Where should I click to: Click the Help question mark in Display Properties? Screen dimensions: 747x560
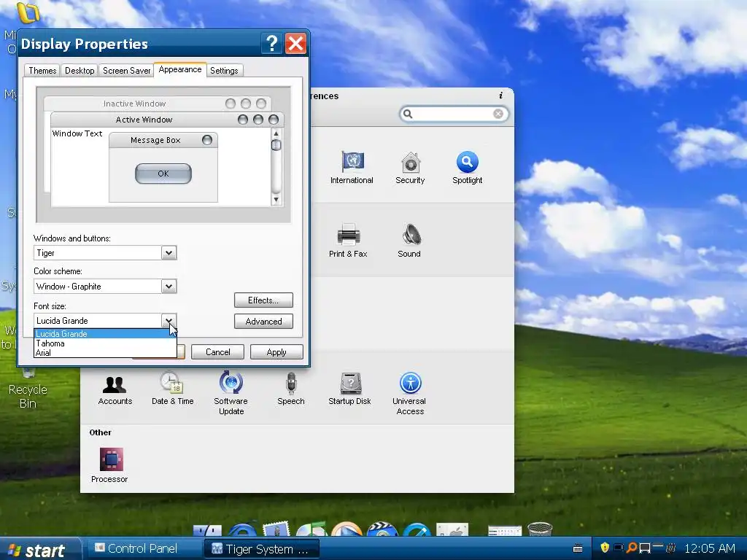click(x=271, y=44)
